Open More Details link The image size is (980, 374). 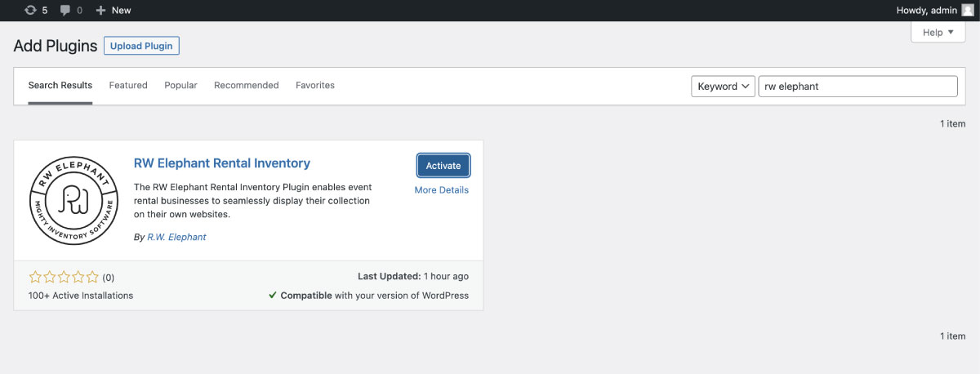pyautogui.click(x=442, y=190)
